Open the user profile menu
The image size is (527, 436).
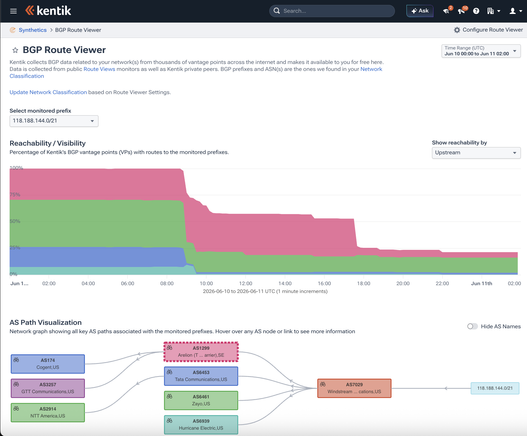point(516,11)
